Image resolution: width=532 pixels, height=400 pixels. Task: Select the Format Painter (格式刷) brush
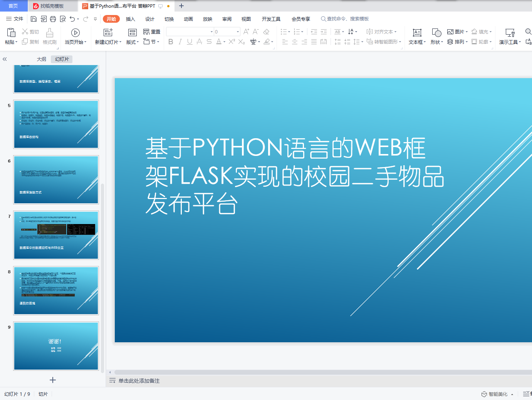[50, 36]
